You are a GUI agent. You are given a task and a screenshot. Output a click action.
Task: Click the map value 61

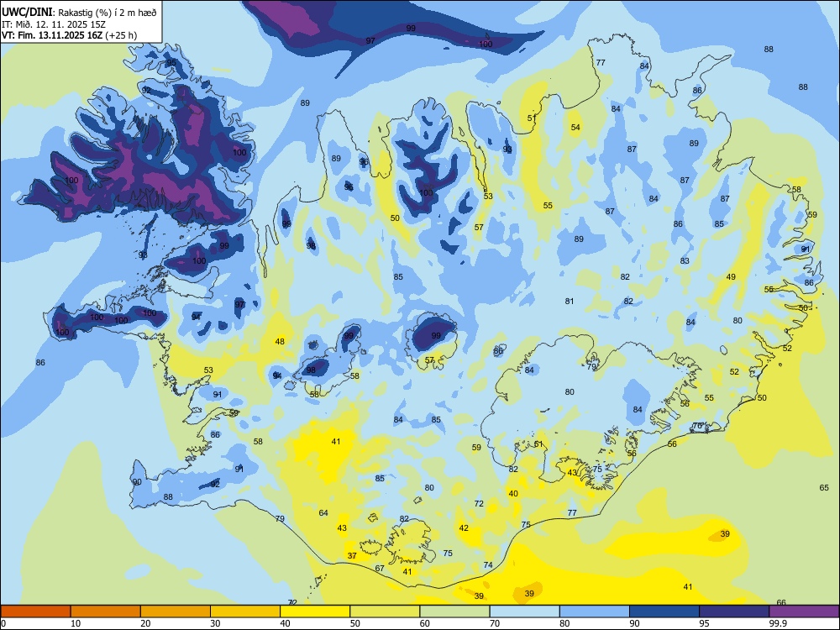tap(538, 444)
